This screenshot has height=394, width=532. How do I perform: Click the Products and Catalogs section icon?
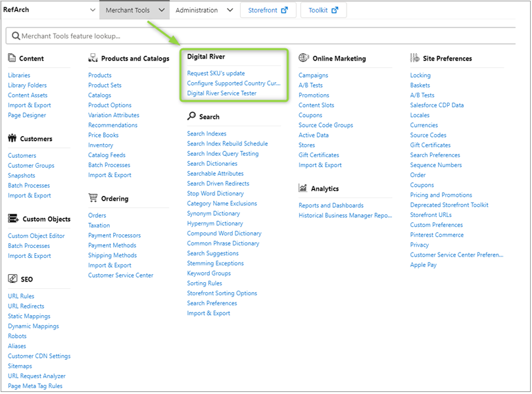click(x=93, y=59)
